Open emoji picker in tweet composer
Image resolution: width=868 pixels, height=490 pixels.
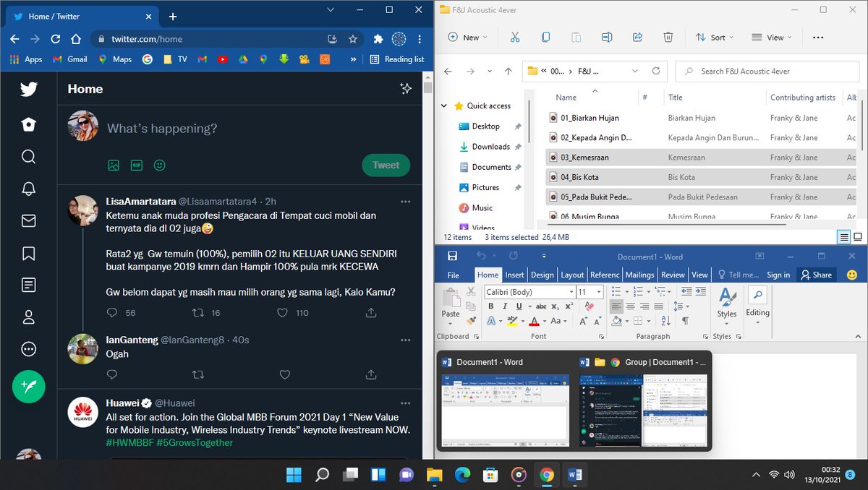(x=160, y=165)
